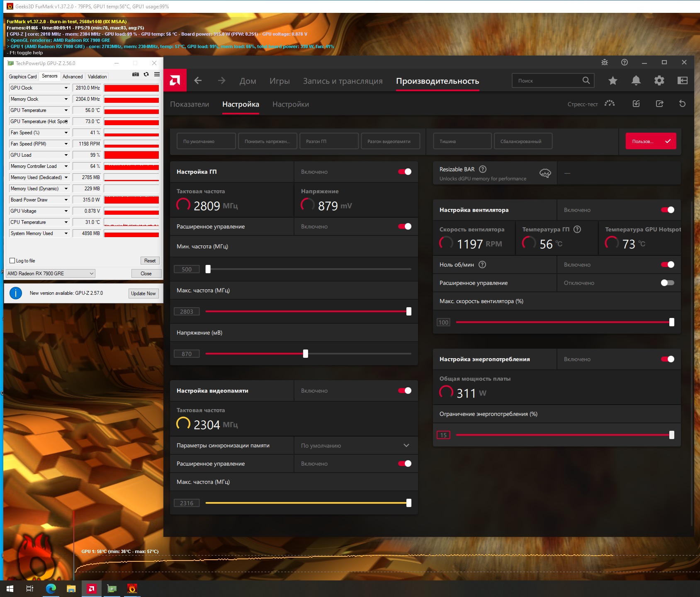Expand the GPU Voltage sensor dropdown

coord(66,211)
